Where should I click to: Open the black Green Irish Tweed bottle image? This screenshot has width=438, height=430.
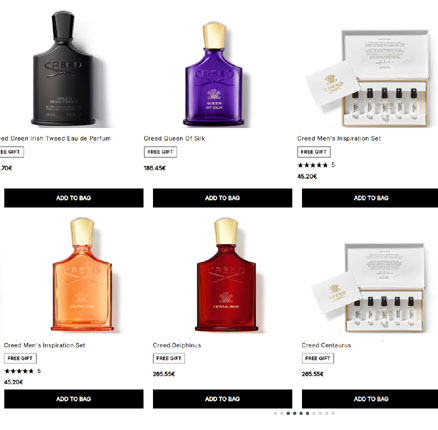(63, 68)
